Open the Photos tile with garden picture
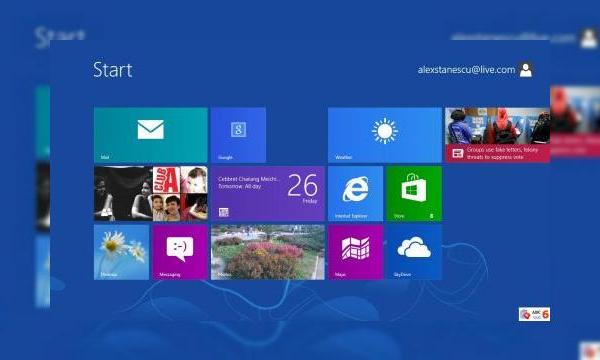This screenshot has height=360, width=600. tap(268, 252)
